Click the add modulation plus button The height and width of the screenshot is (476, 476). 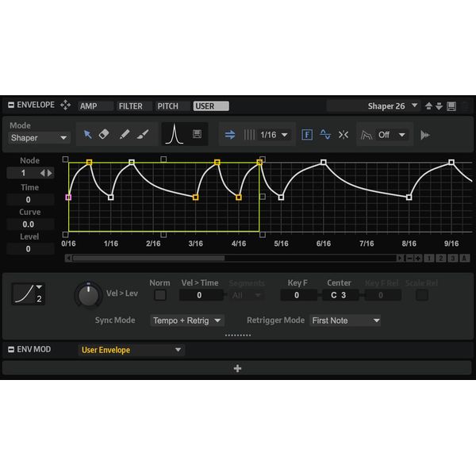click(237, 368)
